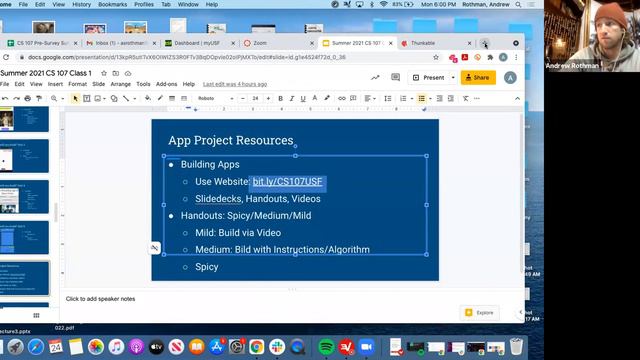Image resolution: width=640 pixels, height=360 pixels.
Task: Expand the Present options arrow
Action: (x=453, y=78)
